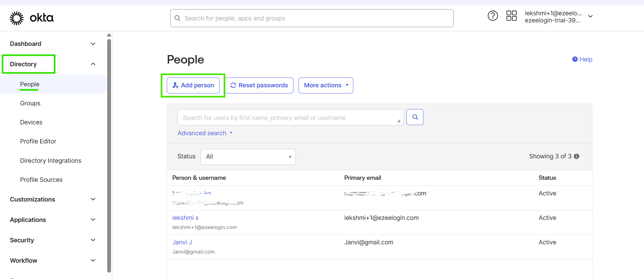Viewport: 644px width, 279px height.
Task: Focus the global people, apps and groups search
Action: [x=312, y=18]
